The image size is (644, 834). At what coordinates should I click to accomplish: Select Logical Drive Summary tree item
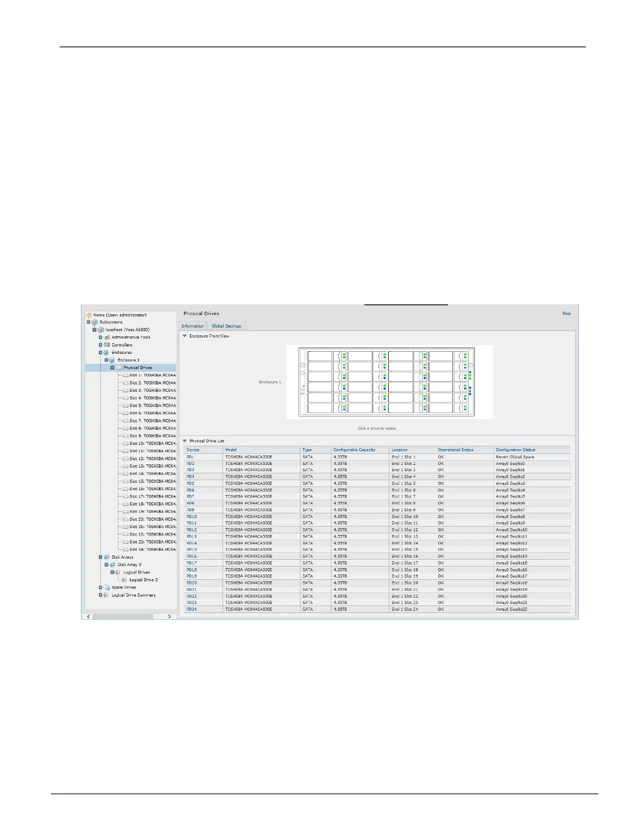pos(134,595)
